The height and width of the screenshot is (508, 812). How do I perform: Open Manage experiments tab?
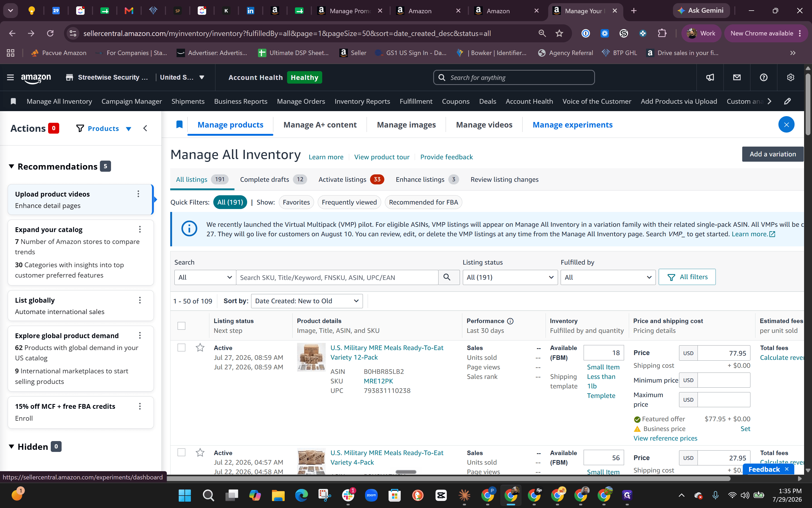pyautogui.click(x=573, y=125)
